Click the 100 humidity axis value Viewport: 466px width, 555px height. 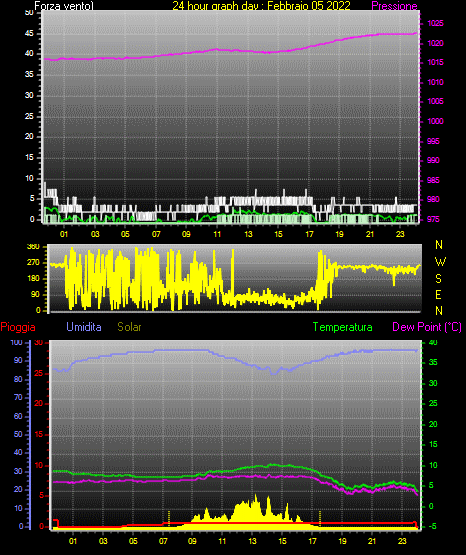[x=17, y=342]
